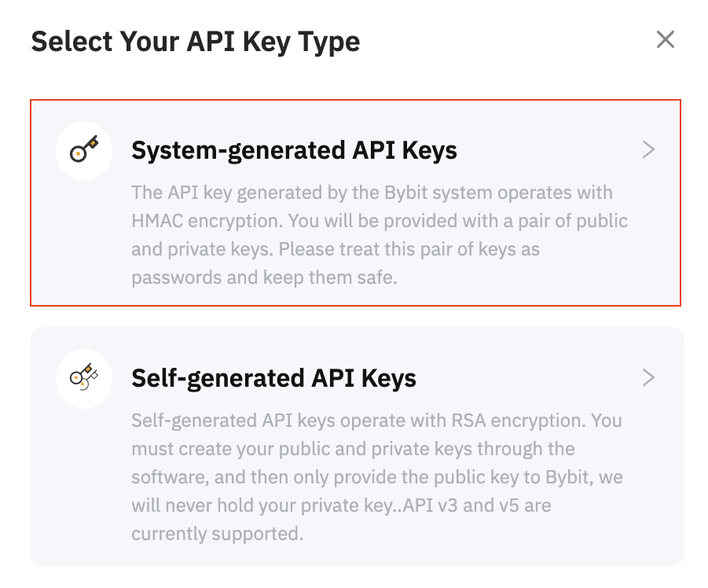Choose the Self-generated API Keys card

tap(354, 446)
